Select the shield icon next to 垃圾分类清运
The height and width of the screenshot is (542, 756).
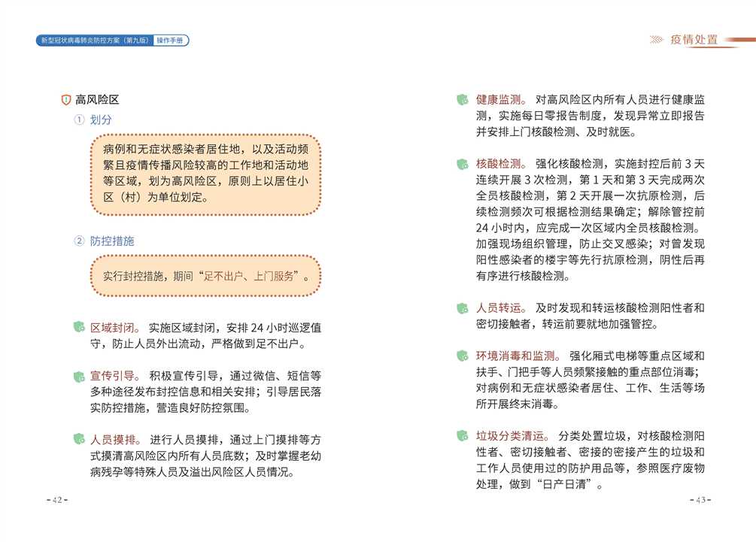pyautogui.click(x=462, y=435)
